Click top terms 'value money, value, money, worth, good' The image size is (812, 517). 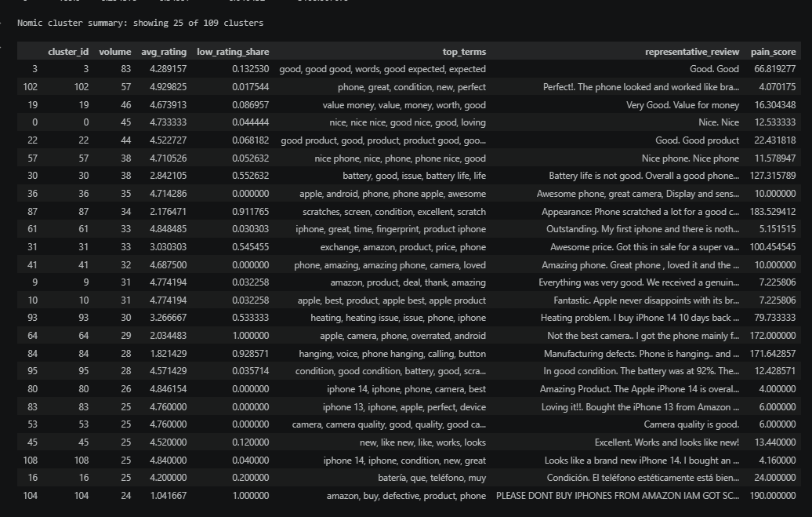point(404,105)
